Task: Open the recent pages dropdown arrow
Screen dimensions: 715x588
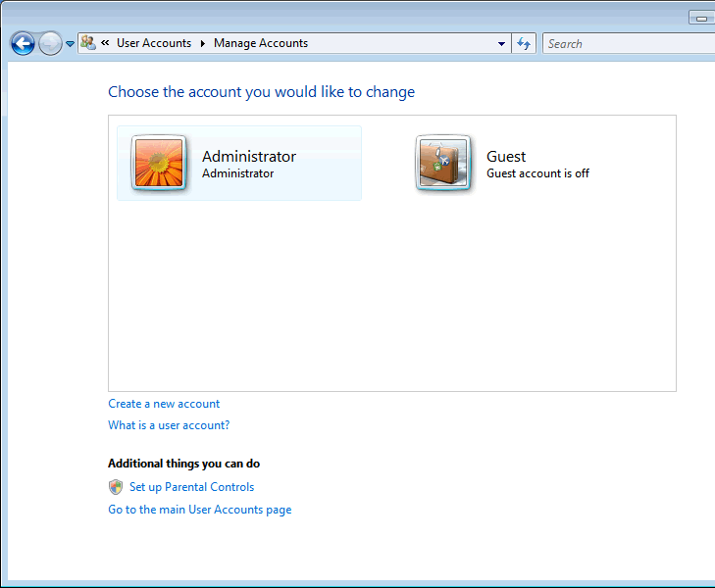Action: pyautogui.click(x=70, y=44)
